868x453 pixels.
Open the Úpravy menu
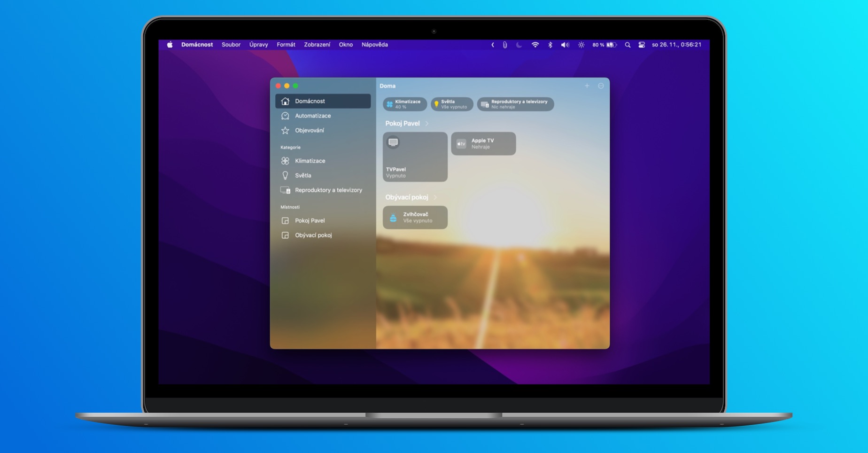pyautogui.click(x=258, y=45)
